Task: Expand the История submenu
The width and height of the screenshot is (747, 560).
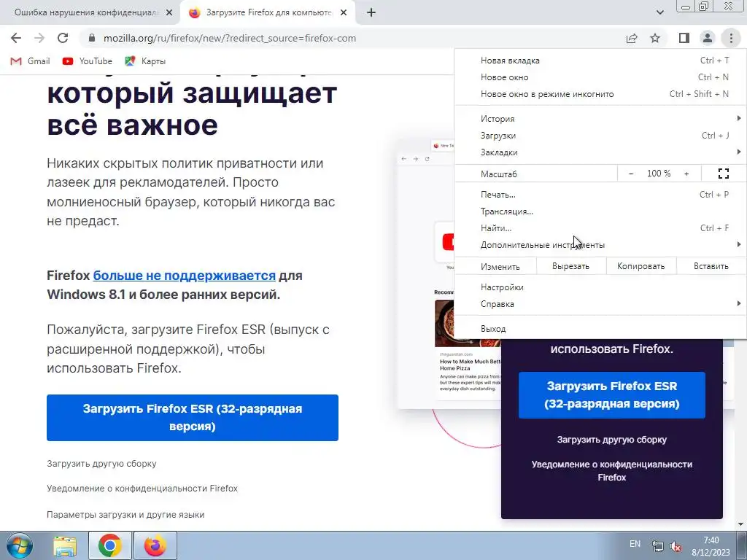Action: 600,119
